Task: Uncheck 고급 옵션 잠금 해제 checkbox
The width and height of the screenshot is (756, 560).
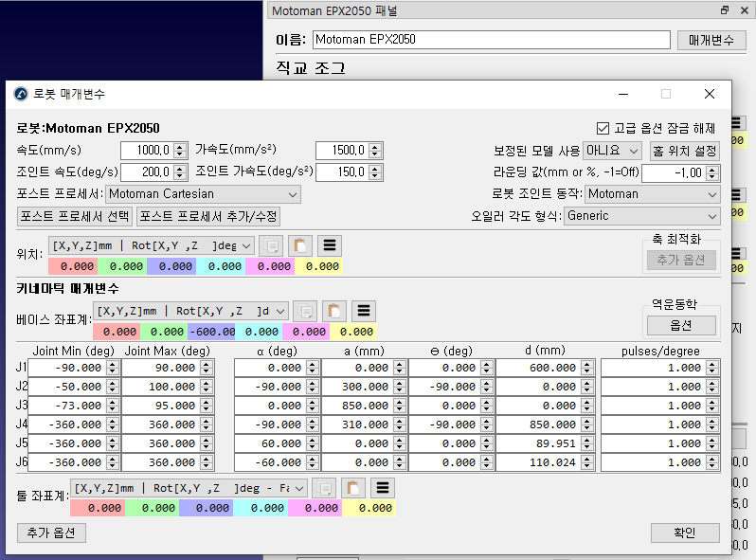Action: pyautogui.click(x=603, y=128)
